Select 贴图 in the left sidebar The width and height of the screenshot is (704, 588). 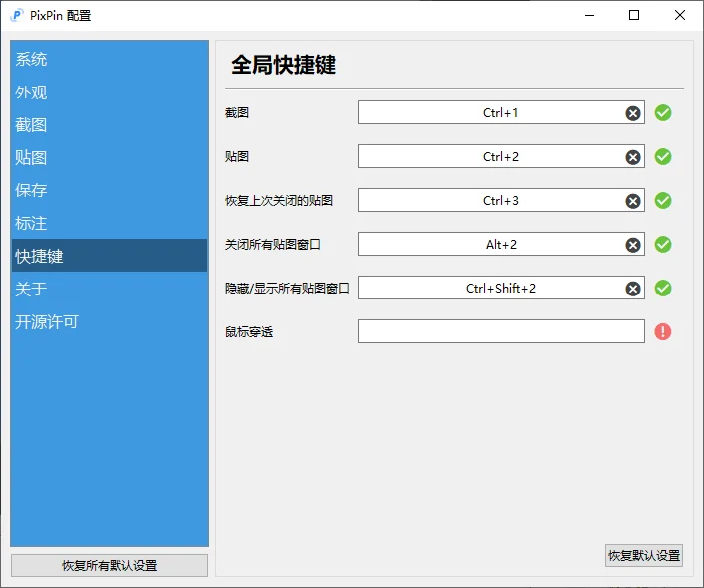(32, 158)
